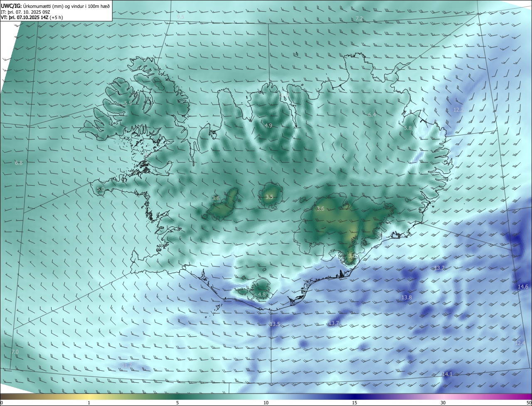The width and height of the screenshot is (532, 406).
Task: Click the 12.4 value label
Action: 520,343
